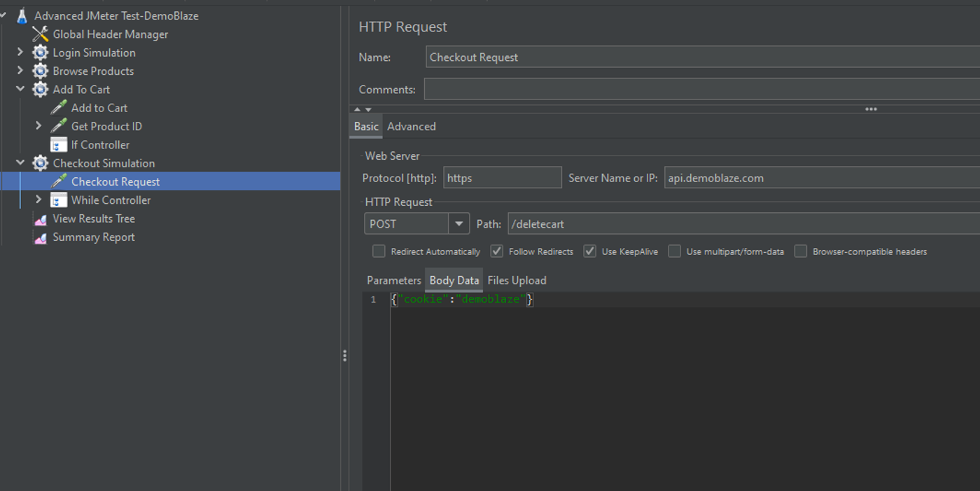Click the Global Header Manager wrench icon
This screenshot has height=491, width=980.
point(41,34)
